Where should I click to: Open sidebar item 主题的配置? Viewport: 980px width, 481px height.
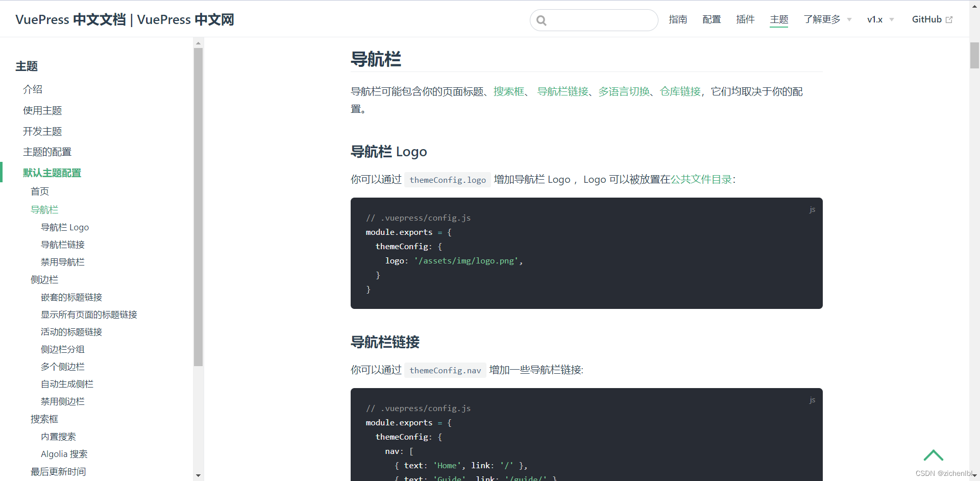tap(47, 152)
